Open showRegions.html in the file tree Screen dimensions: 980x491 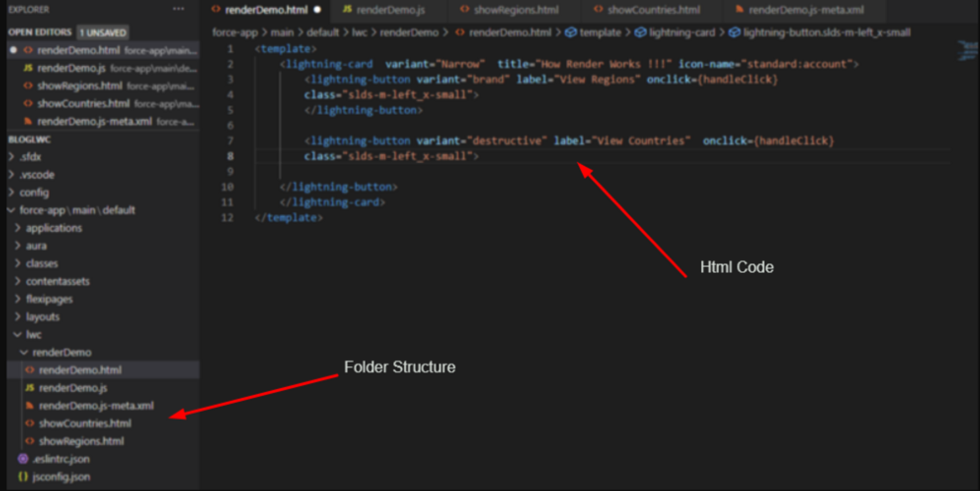coord(81,441)
